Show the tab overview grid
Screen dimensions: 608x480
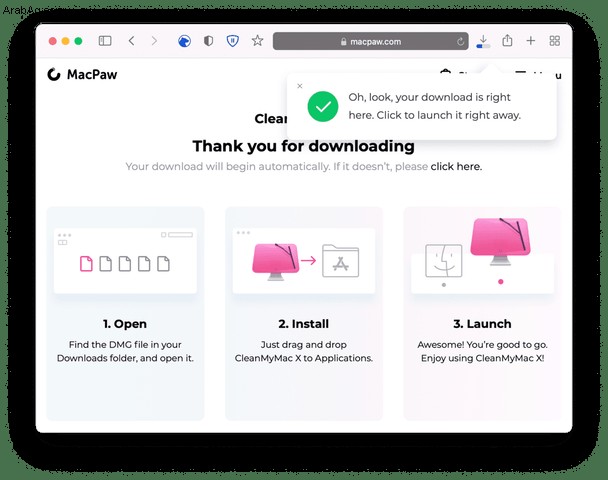click(x=554, y=41)
